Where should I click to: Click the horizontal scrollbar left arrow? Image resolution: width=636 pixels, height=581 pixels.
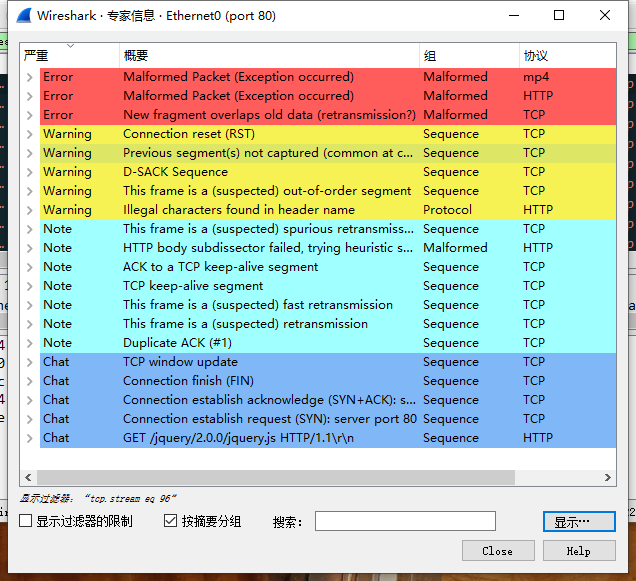click(x=28, y=478)
